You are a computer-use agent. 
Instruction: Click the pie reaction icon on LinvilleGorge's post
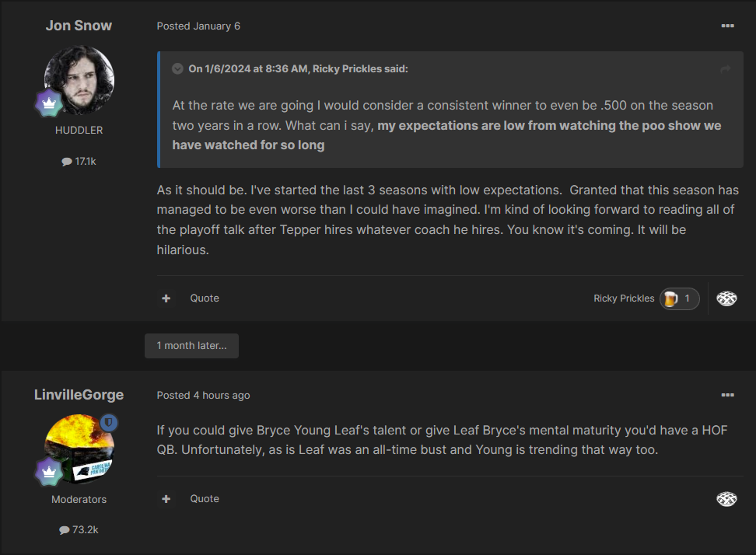[726, 499]
